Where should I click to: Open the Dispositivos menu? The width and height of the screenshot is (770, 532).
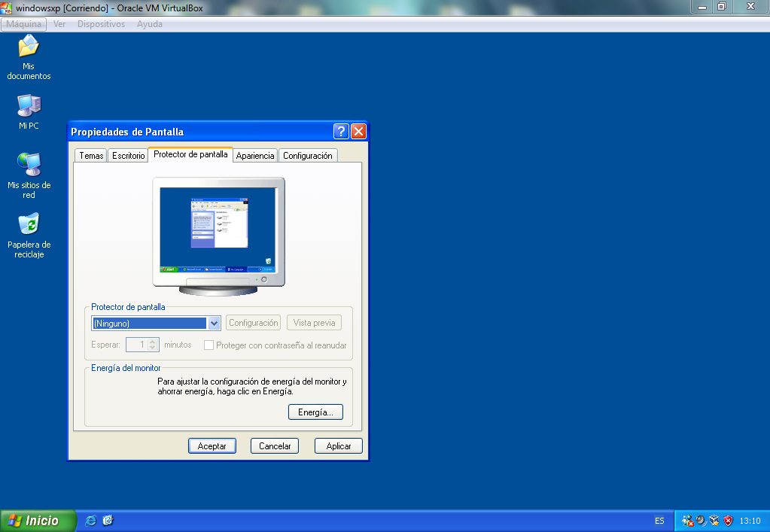[101, 24]
